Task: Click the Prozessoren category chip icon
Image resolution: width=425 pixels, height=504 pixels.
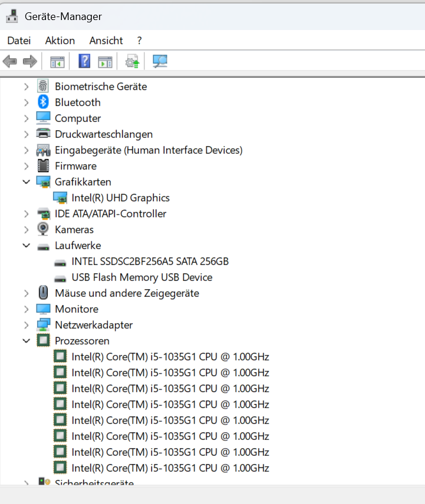Action: tap(43, 341)
